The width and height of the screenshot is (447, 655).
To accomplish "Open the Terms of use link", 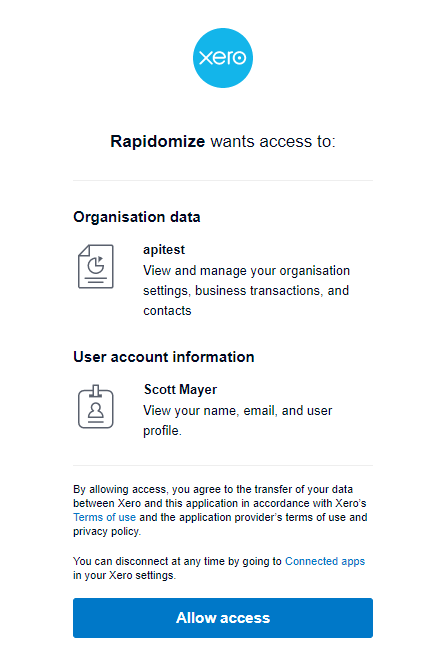I will 104,517.
